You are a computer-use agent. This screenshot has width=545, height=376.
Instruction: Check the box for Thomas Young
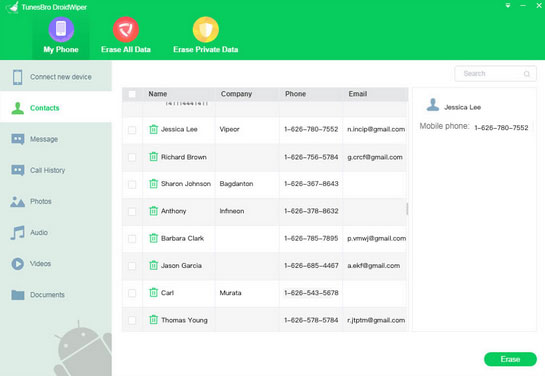click(132, 320)
